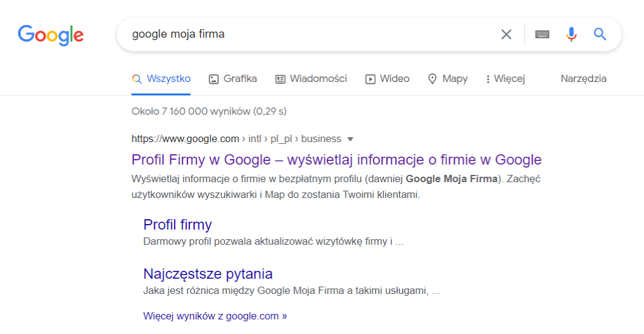Switch to the Wiadomości tab
This screenshot has height=334, width=644.
point(311,78)
